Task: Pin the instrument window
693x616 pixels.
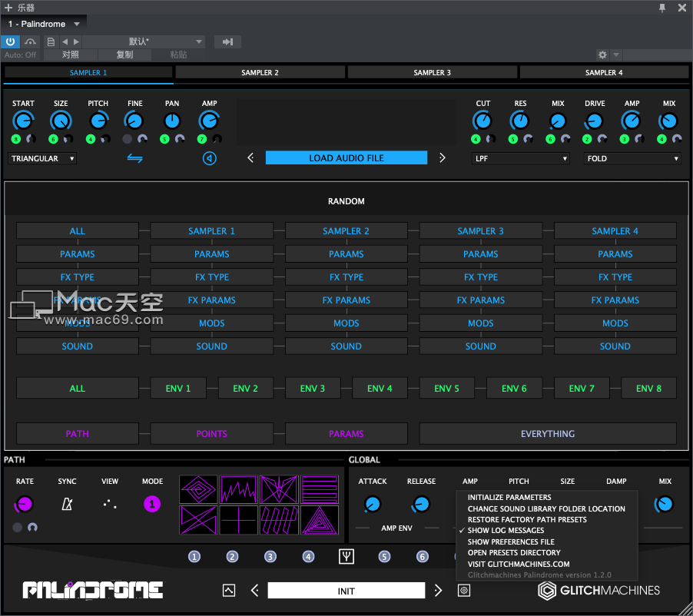Action: click(662, 8)
